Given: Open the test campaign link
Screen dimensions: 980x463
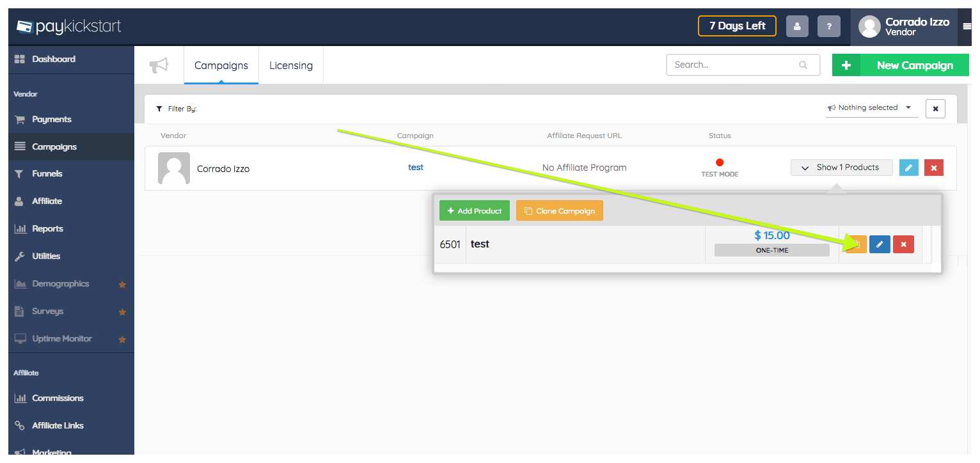Looking at the screenshot, I should pos(416,168).
